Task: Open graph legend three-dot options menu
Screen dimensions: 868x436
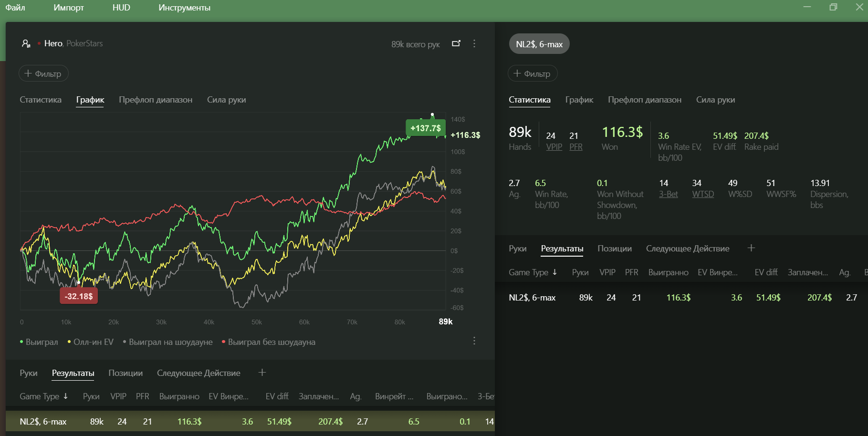Action: coord(474,341)
